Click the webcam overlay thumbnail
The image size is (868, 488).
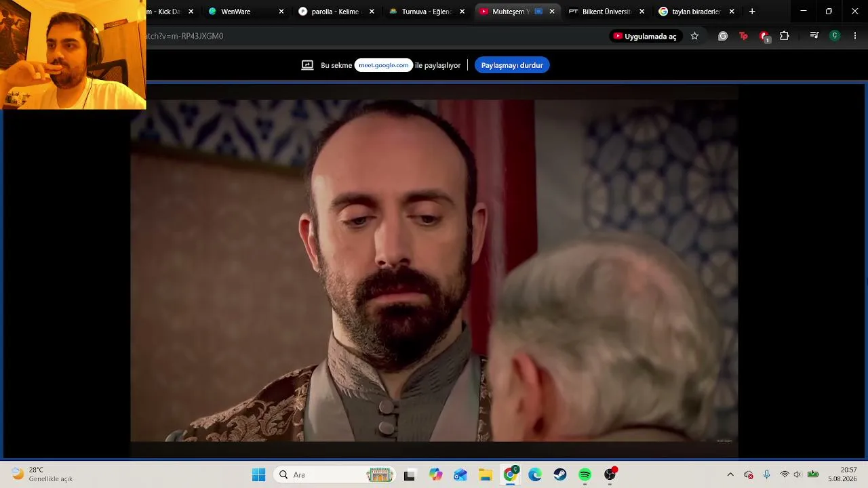(73, 55)
